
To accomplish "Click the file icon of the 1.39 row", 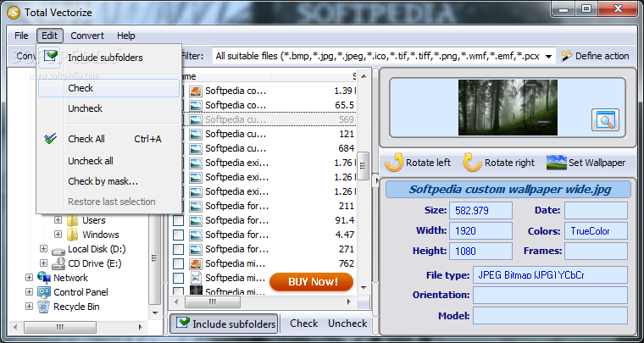I will point(196,91).
